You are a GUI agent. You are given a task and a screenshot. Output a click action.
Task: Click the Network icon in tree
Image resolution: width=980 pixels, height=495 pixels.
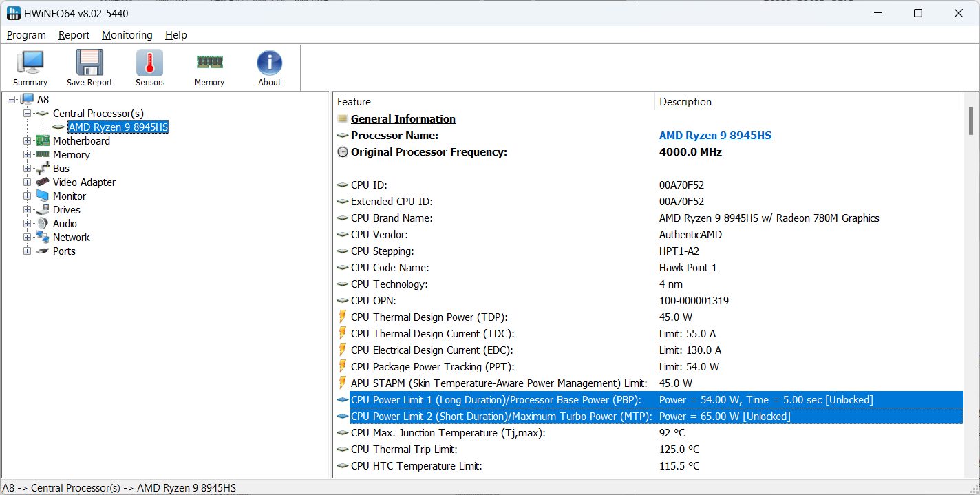[43, 237]
